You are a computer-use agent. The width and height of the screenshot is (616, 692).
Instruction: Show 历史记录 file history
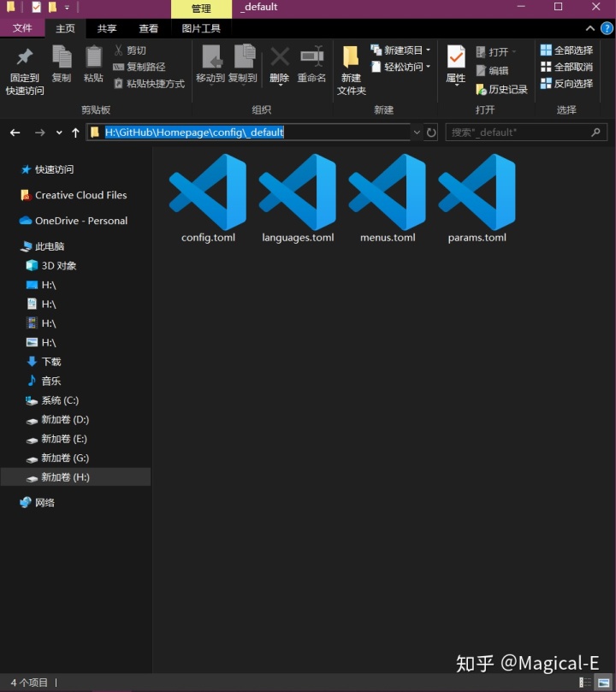[x=501, y=90]
